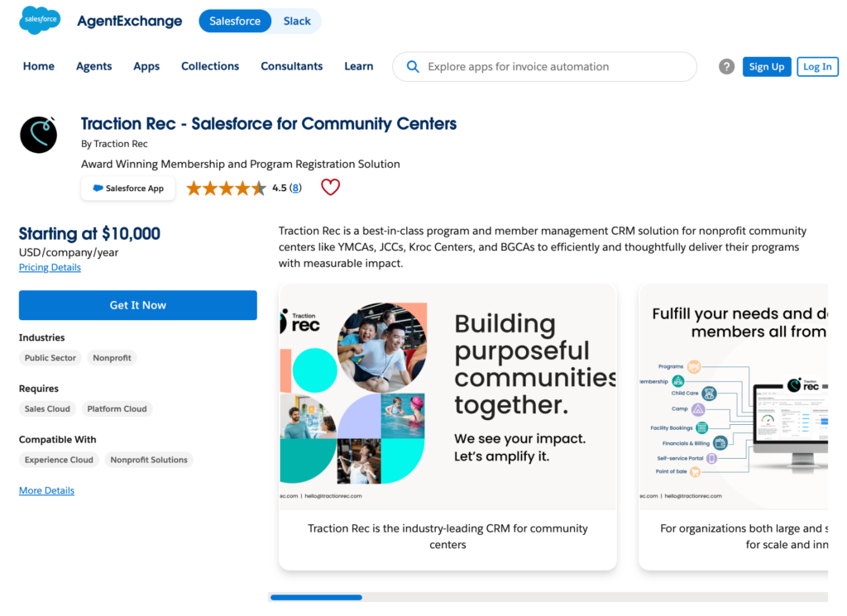Screen dimensions: 847x616
Task: Select the Public Sector industry tag
Action: coord(50,357)
